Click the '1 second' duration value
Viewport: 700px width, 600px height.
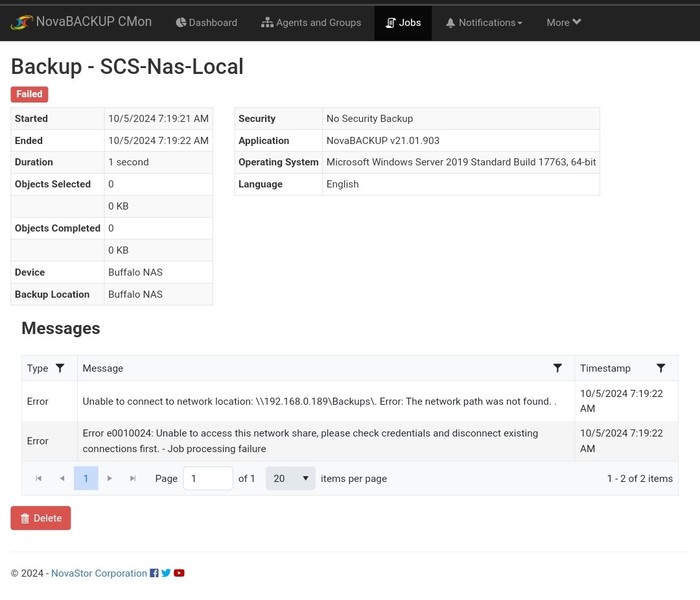pos(128,162)
